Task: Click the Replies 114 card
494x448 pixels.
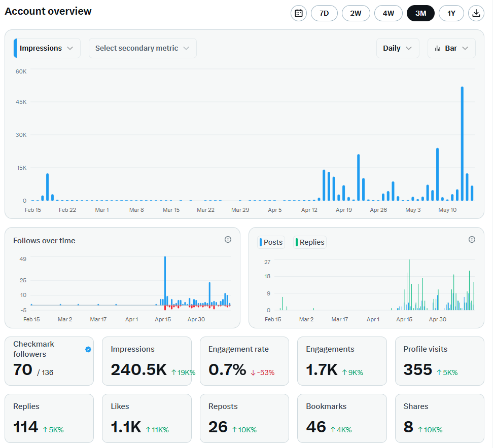Action: [x=49, y=418]
